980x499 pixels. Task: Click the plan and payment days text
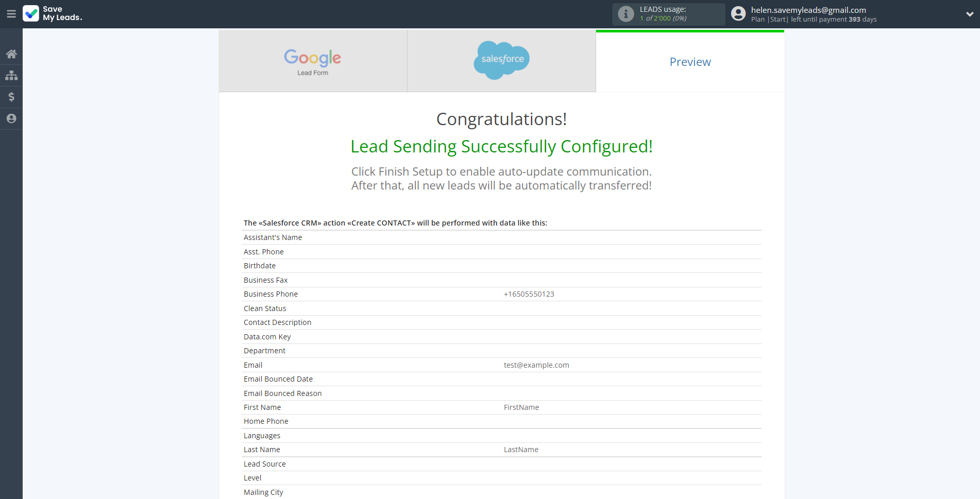(814, 20)
